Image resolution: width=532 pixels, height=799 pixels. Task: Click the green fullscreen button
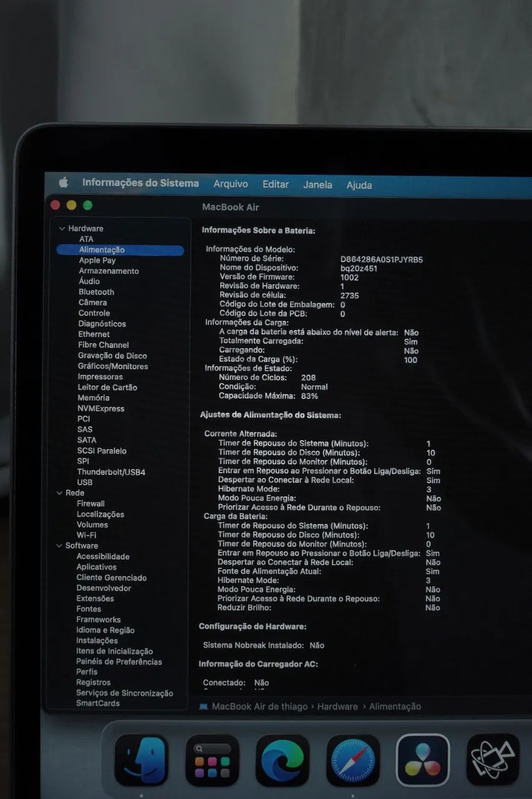87,205
